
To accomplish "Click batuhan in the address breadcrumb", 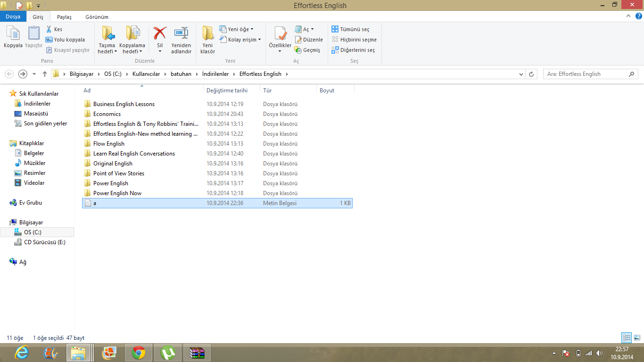I will pyautogui.click(x=182, y=74).
